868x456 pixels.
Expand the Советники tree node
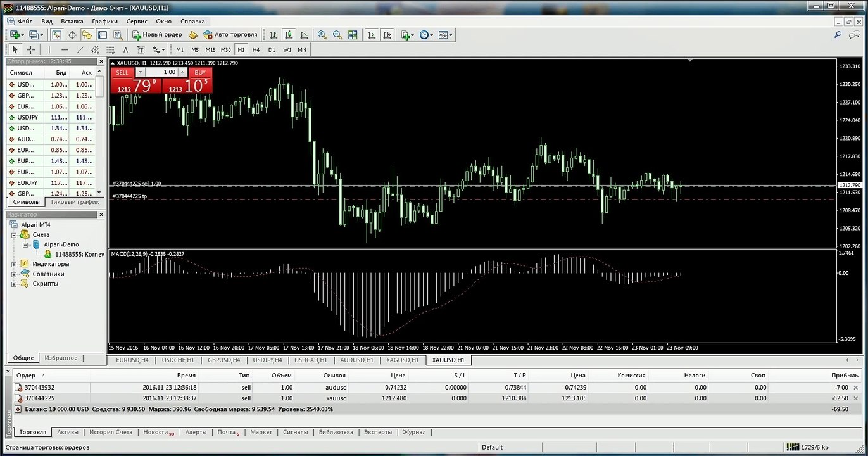(x=14, y=274)
